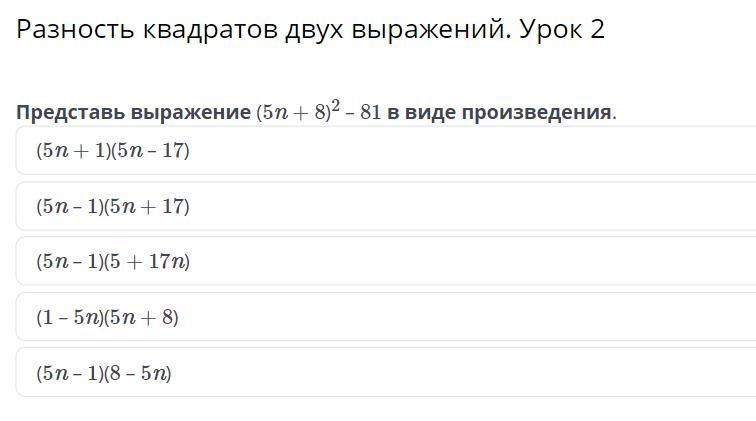Click the words 'в виде произведения'

tap(499, 112)
